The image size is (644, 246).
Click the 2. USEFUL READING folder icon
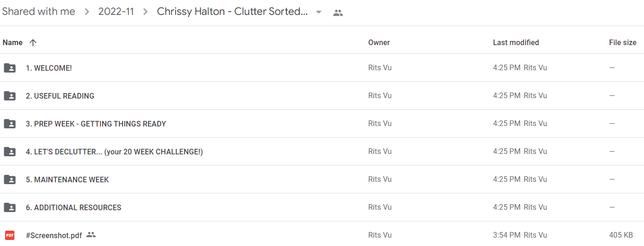[10, 96]
